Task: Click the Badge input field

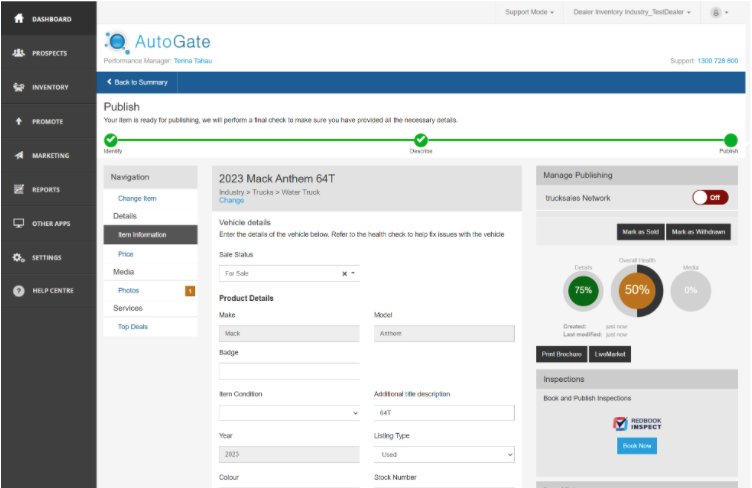Action: point(289,371)
